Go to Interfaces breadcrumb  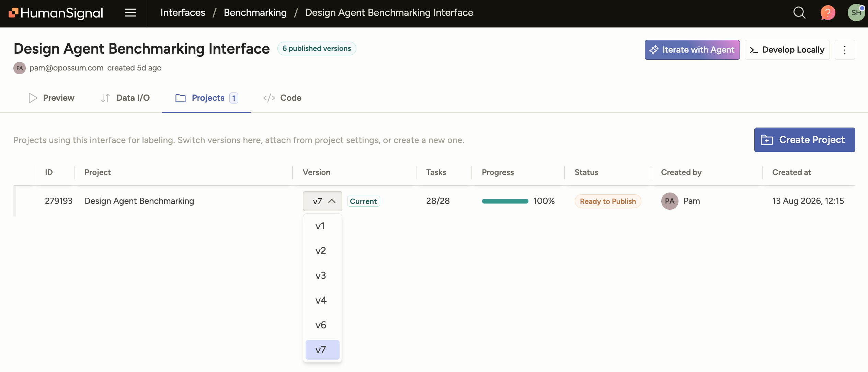(x=183, y=13)
